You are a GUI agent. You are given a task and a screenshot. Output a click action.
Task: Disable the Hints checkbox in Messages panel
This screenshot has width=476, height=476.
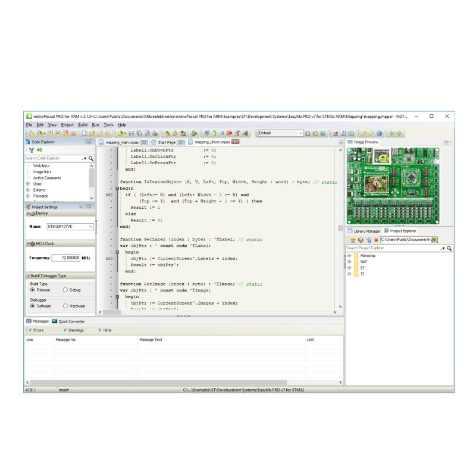[x=101, y=329]
